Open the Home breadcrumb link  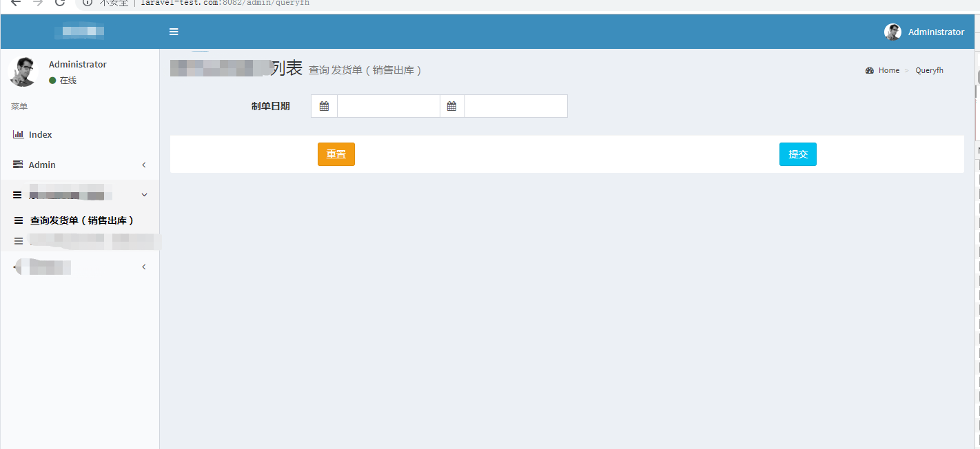pyautogui.click(x=889, y=70)
